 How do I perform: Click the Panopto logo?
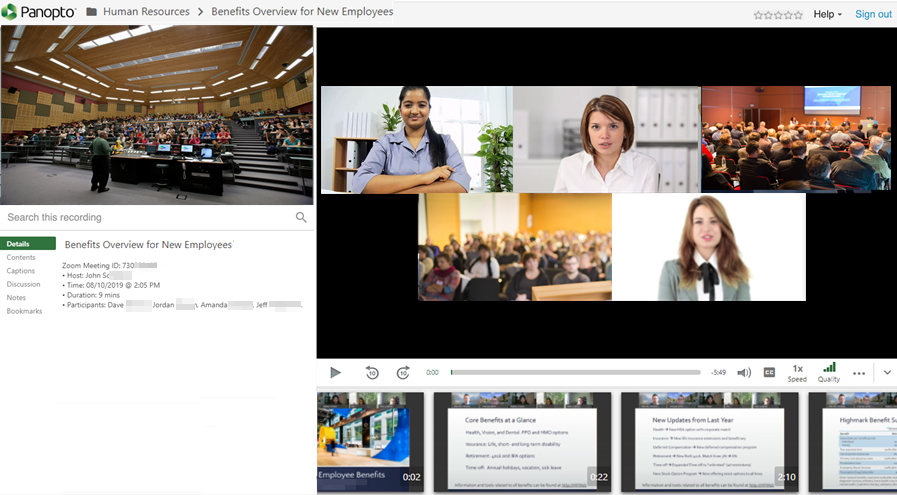point(38,11)
